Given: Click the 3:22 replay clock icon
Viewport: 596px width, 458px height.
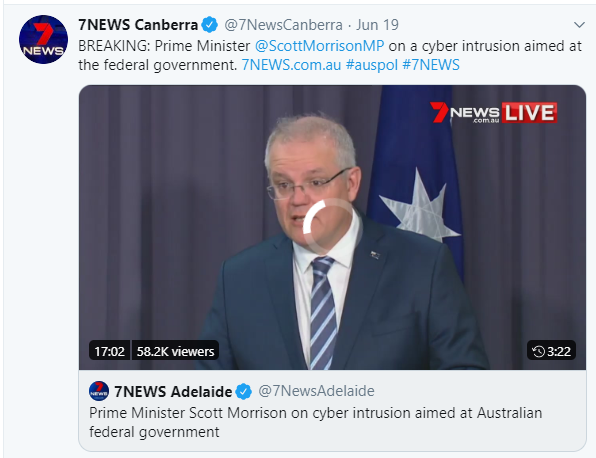Looking at the screenshot, I should pos(538,352).
